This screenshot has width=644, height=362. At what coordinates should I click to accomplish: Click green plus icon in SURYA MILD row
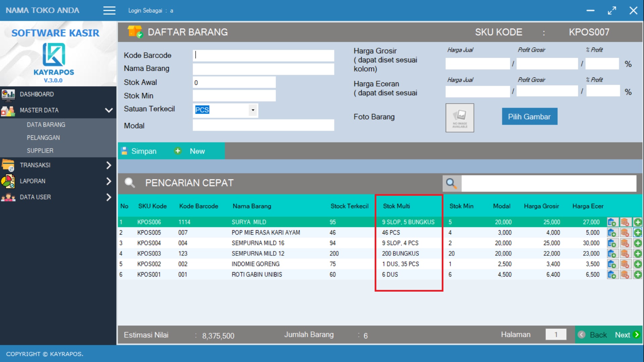coord(638,222)
